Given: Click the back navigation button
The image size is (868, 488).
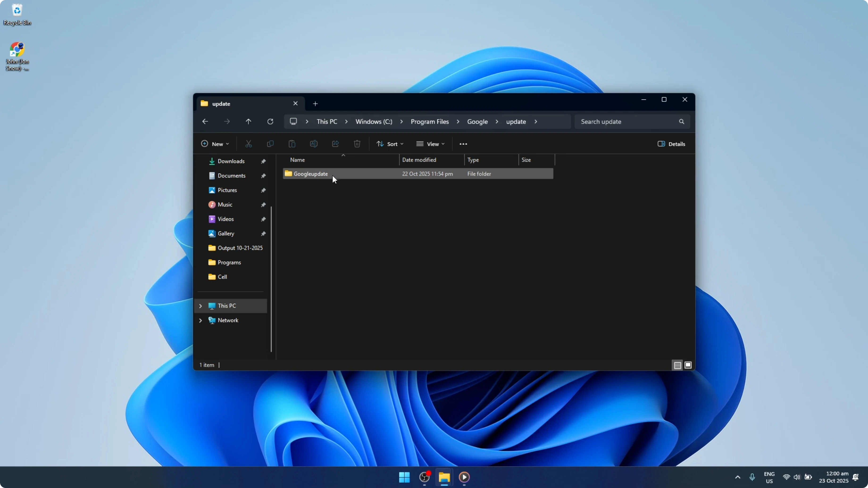Looking at the screenshot, I should coord(205,121).
